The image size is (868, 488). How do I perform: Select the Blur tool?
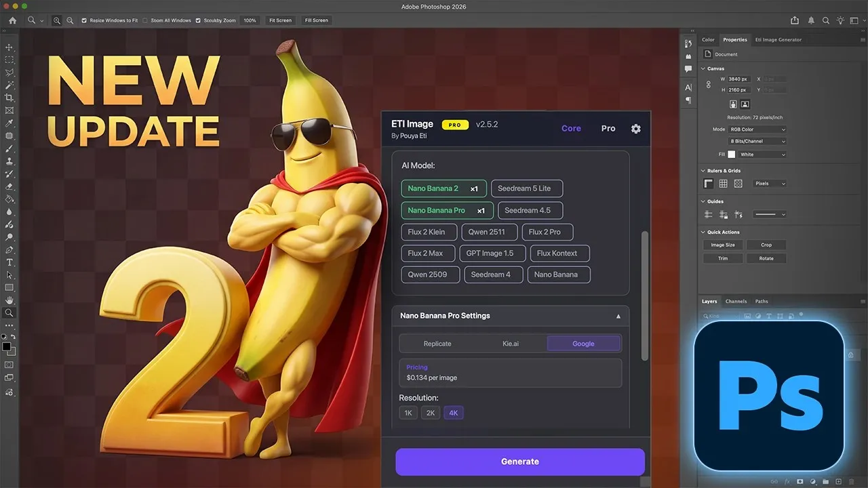pos(9,211)
